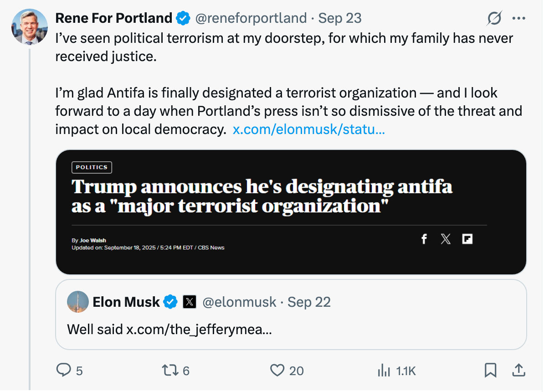Open Grok explain icon at top

tap(494, 19)
